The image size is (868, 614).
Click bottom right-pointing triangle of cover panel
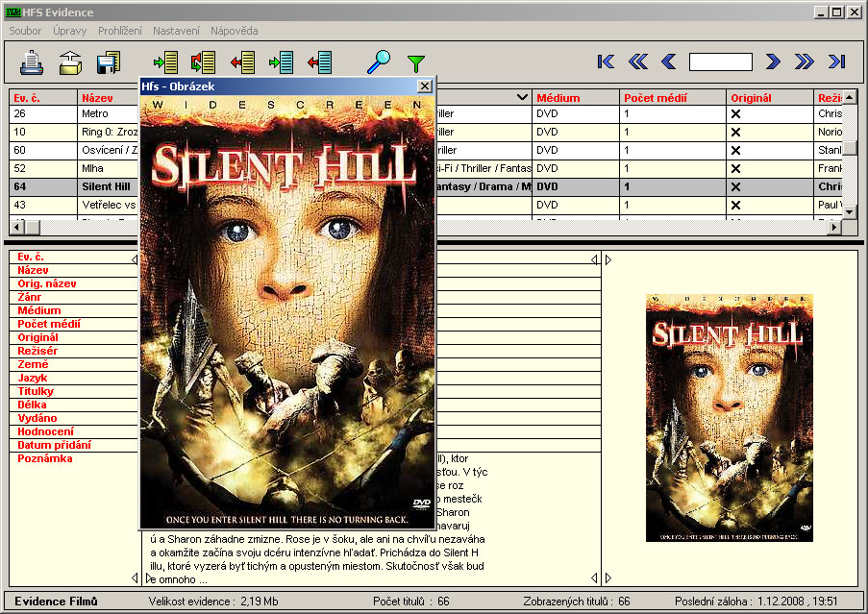[x=608, y=578]
